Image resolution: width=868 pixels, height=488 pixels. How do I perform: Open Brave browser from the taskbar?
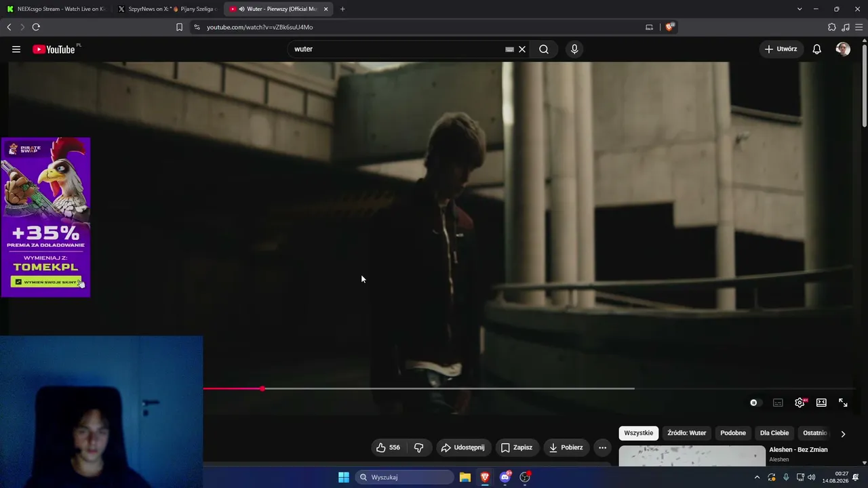tap(485, 477)
